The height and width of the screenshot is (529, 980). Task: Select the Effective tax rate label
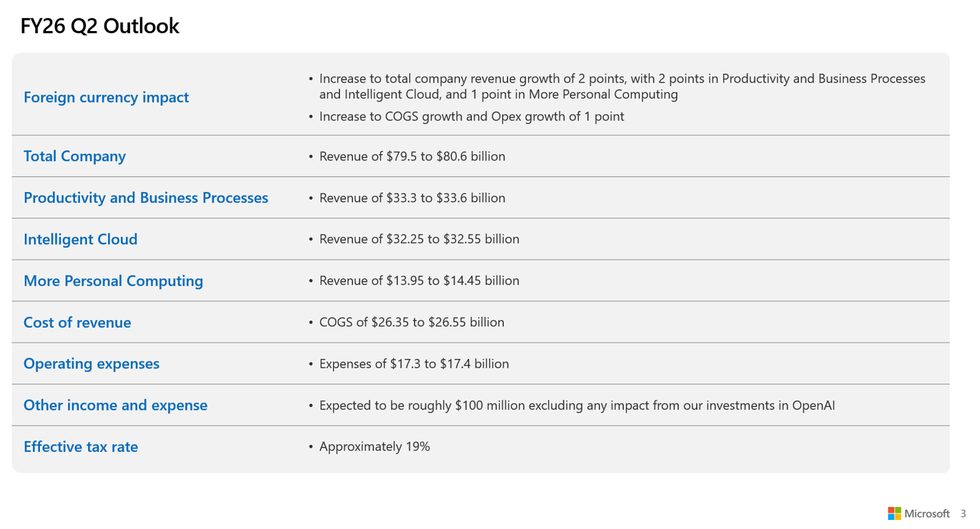[x=81, y=447]
